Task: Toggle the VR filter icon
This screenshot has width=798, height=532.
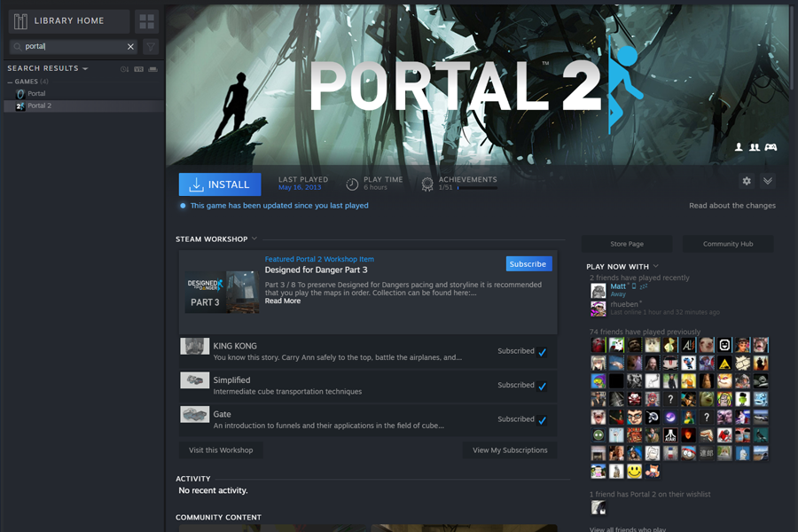Action: coord(138,69)
